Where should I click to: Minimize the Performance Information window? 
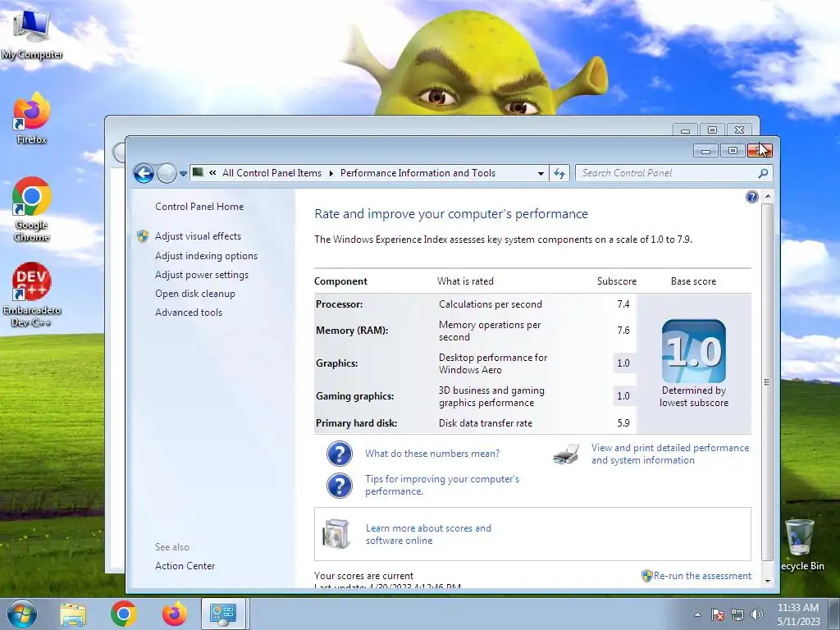(705, 151)
